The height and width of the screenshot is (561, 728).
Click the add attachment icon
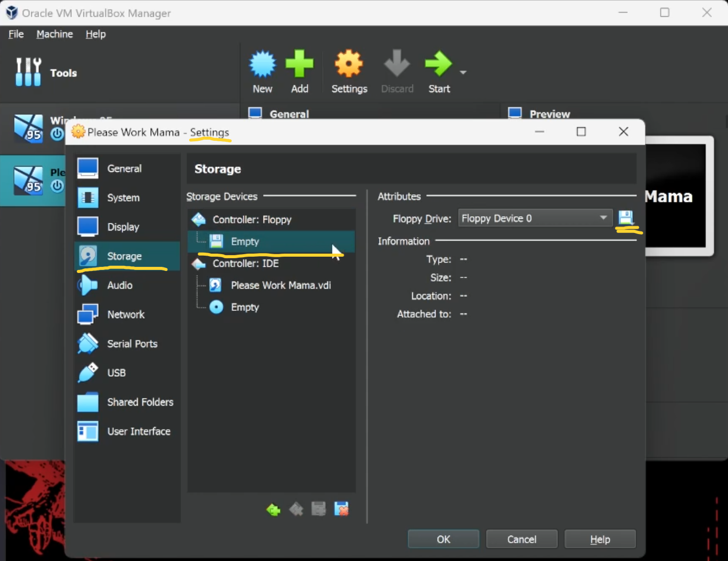(319, 509)
